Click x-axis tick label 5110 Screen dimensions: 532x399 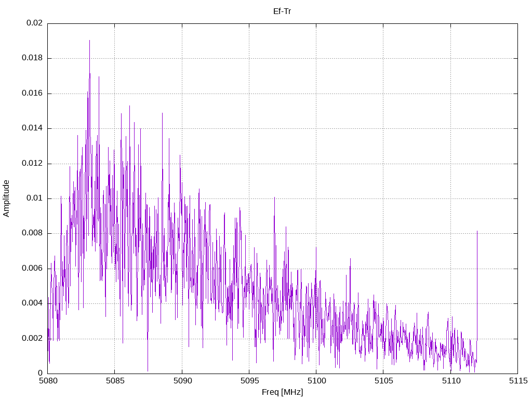point(451,381)
